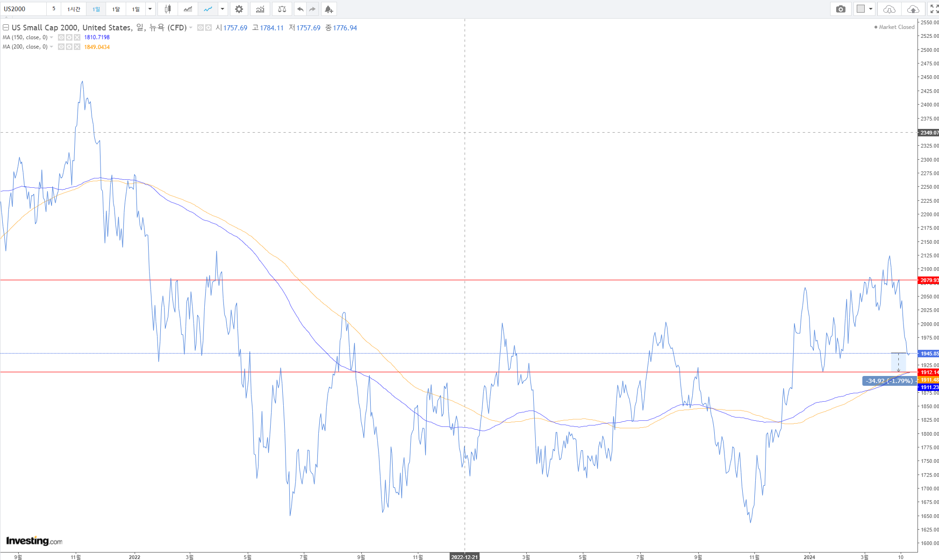Open the layout square dropdown arrow
Image resolution: width=939 pixels, height=560 pixels.
tap(871, 9)
